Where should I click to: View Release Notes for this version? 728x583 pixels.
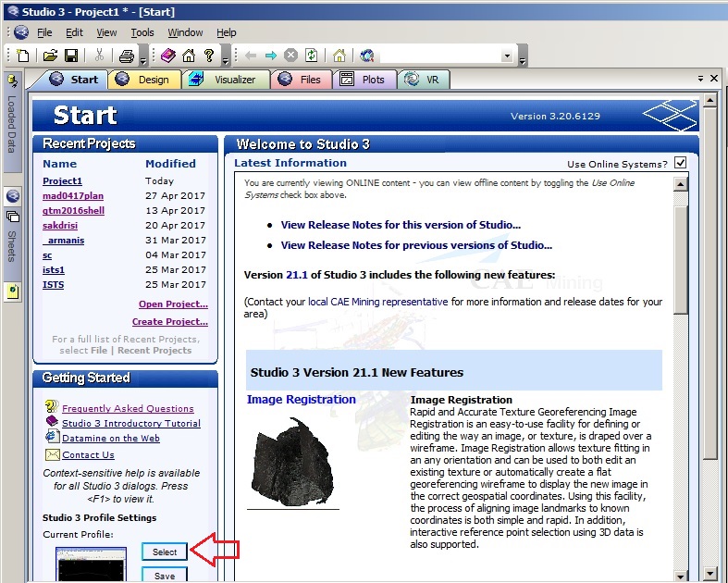coord(401,225)
